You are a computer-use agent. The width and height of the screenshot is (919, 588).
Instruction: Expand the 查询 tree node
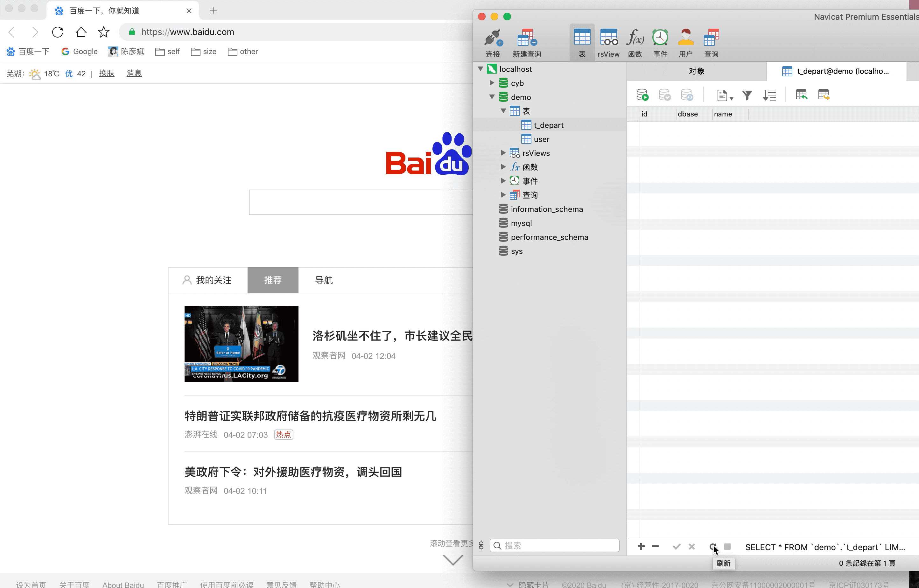click(x=503, y=195)
